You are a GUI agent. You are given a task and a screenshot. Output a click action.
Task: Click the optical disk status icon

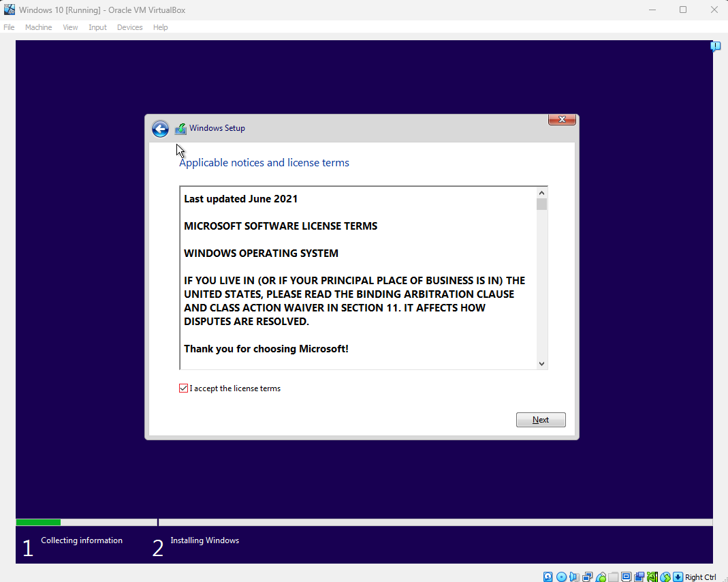[561, 577]
